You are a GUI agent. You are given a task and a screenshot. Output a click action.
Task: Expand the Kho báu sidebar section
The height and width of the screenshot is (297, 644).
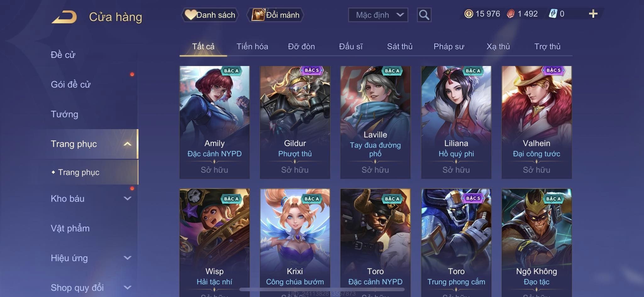pyautogui.click(x=127, y=198)
